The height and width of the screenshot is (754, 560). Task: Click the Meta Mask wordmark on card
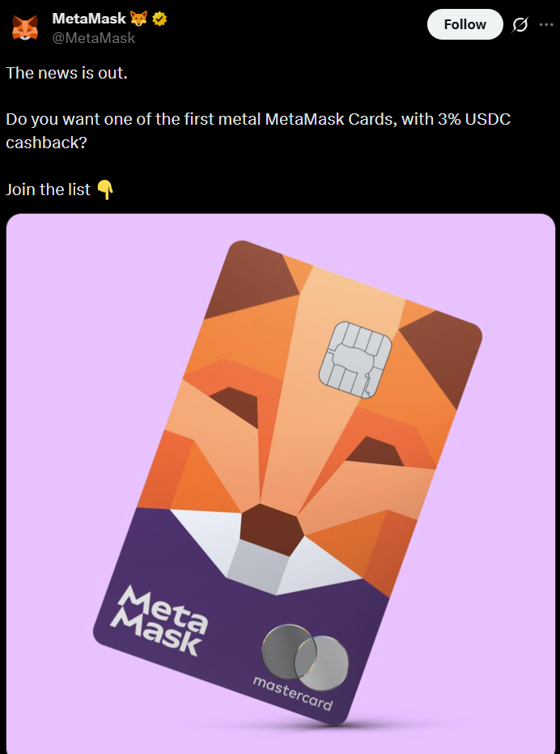[159, 620]
